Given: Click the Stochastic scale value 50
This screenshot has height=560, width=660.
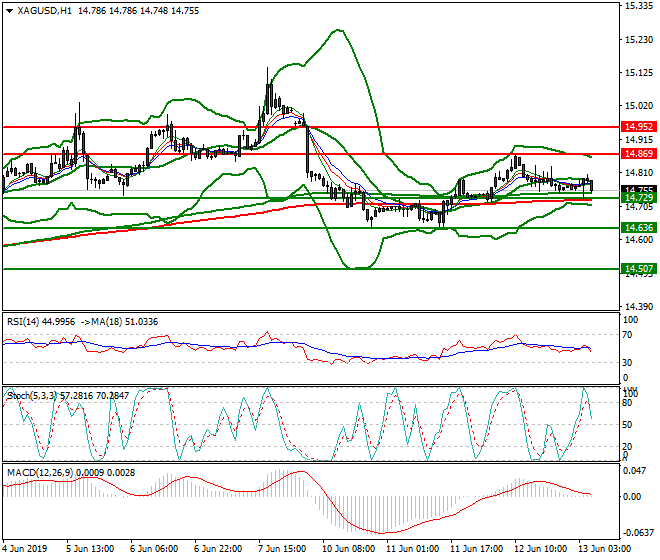Looking at the screenshot, I should (x=627, y=425).
